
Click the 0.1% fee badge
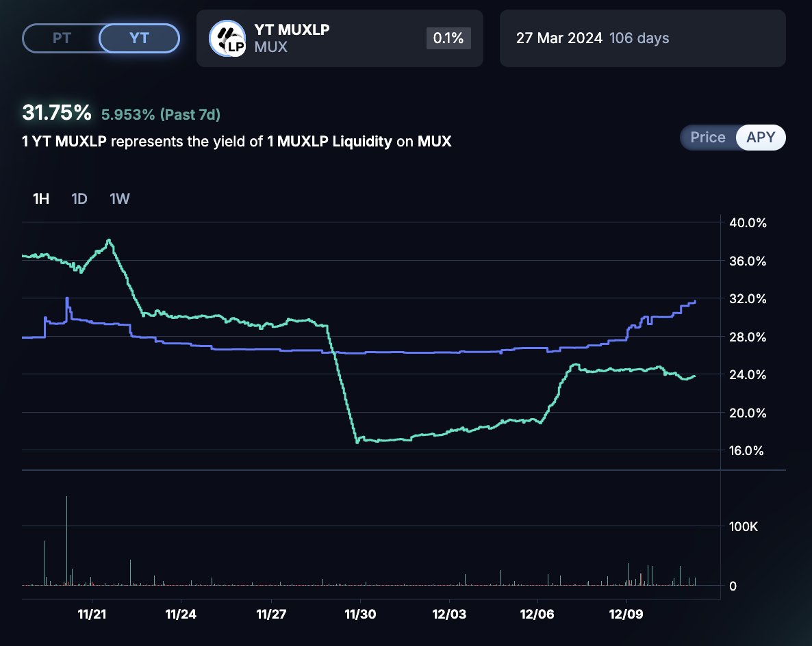448,38
